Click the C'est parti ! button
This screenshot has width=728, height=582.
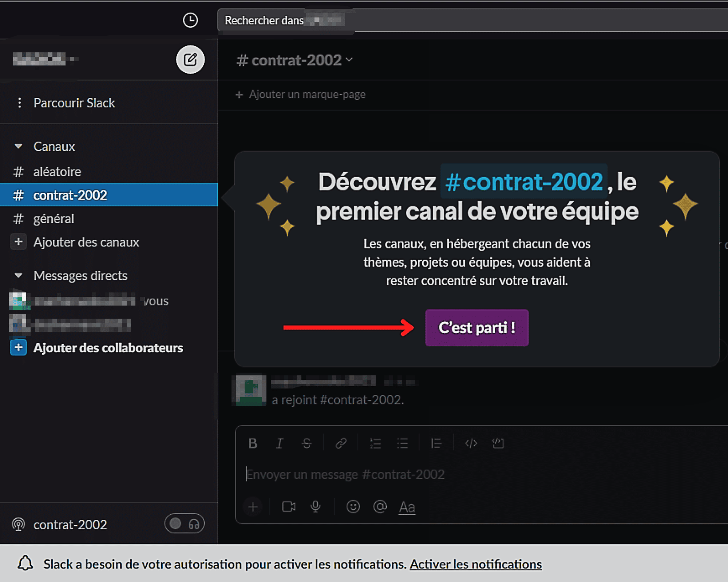(x=477, y=328)
